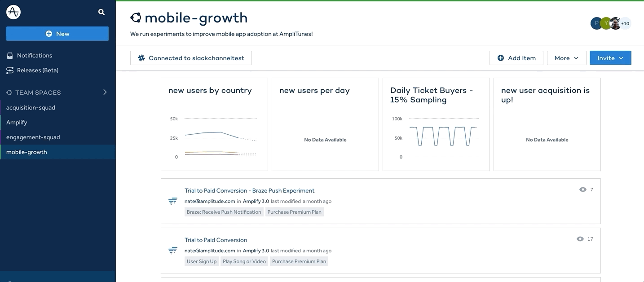Open the Daily Ticket Buyers chart card
The height and width of the screenshot is (282, 644).
tap(436, 124)
